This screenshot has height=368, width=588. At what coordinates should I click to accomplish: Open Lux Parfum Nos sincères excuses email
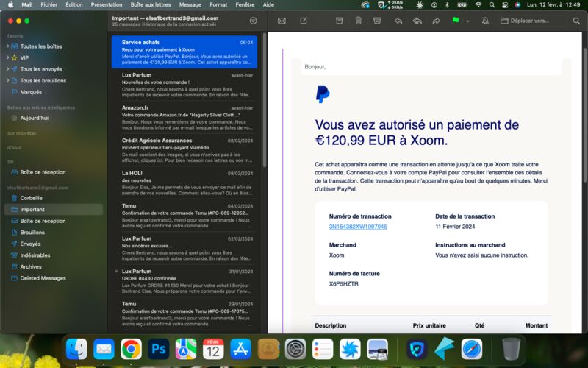click(x=184, y=248)
